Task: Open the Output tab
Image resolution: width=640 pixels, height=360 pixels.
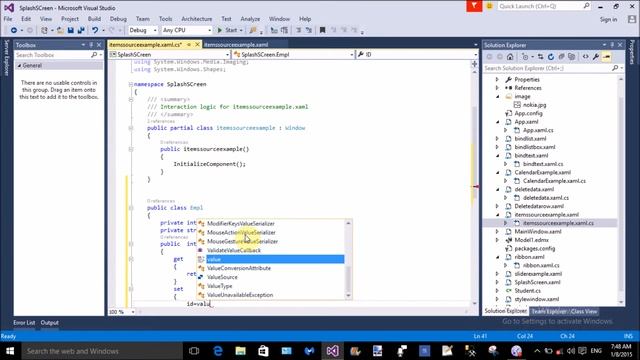Action: (49, 322)
